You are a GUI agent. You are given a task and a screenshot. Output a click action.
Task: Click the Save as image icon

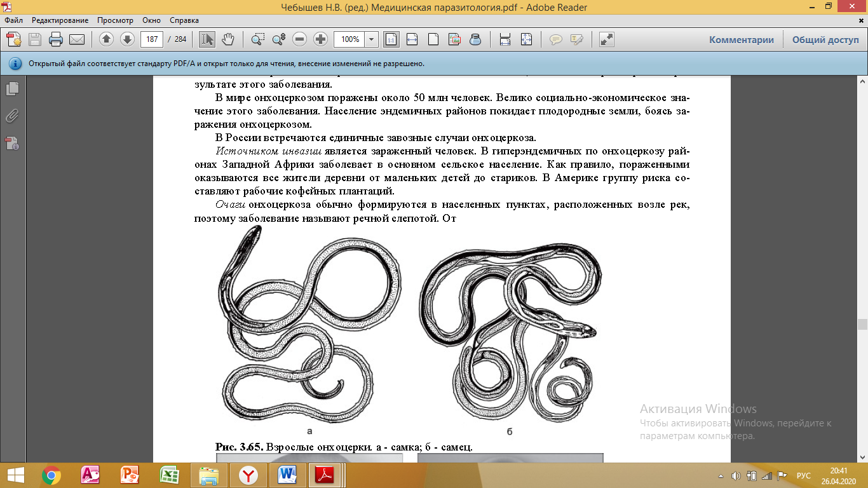pos(454,39)
